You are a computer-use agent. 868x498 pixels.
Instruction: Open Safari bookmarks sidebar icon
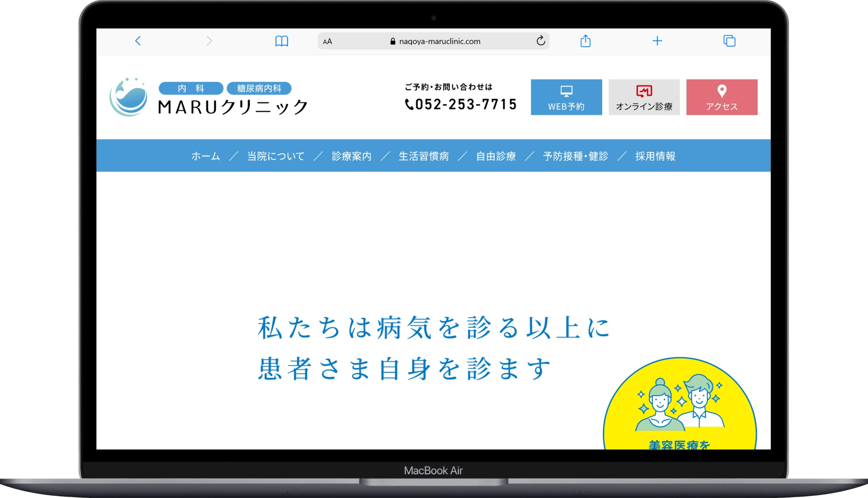(x=282, y=41)
